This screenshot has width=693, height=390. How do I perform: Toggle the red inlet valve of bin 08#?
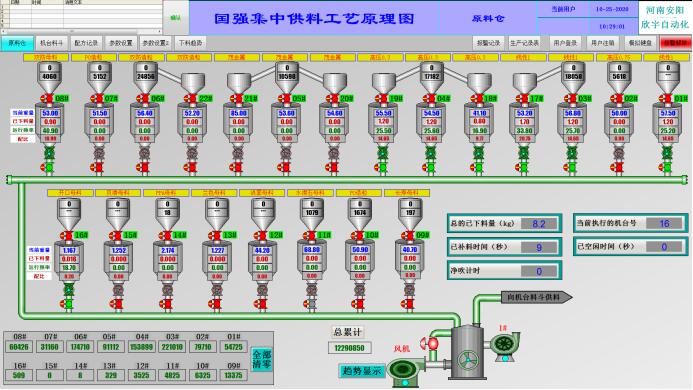(x=46, y=98)
